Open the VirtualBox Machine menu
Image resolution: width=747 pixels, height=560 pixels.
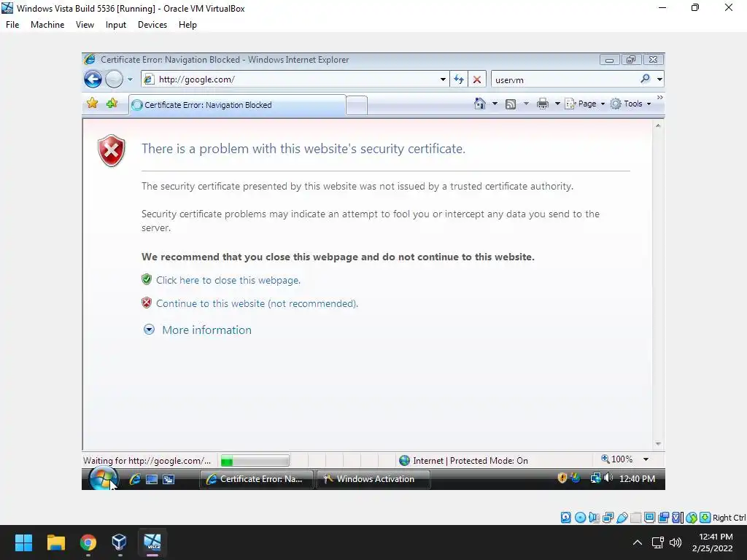click(47, 25)
